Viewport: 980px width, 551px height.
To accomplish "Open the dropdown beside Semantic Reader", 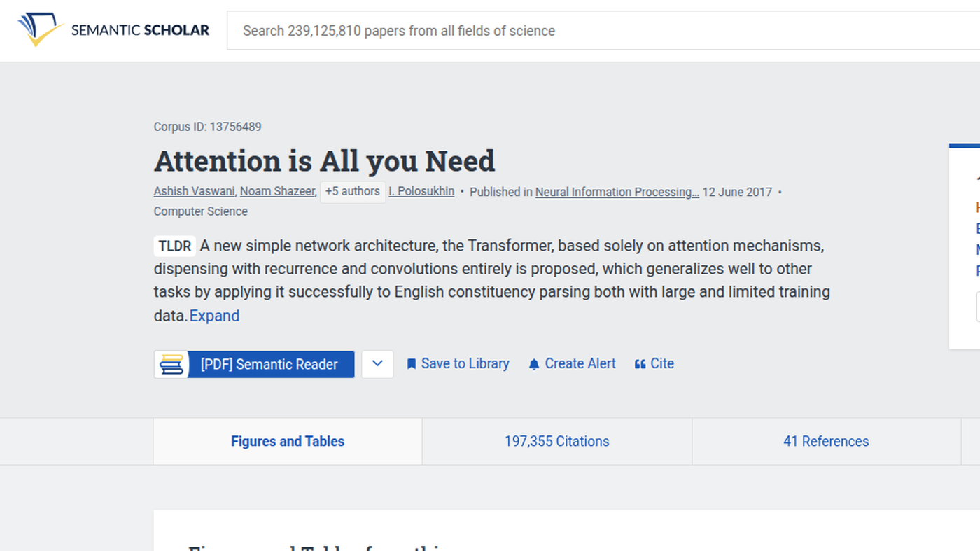I will pos(377,364).
